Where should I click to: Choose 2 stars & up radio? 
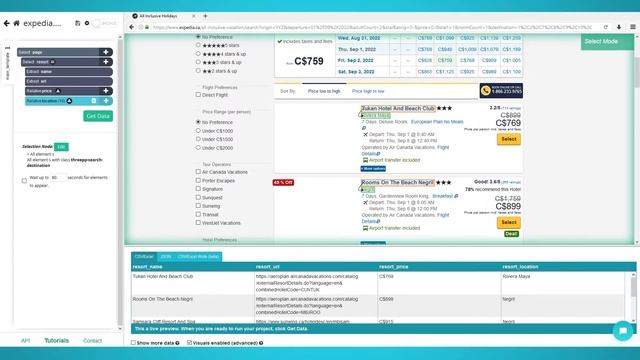coord(198,71)
